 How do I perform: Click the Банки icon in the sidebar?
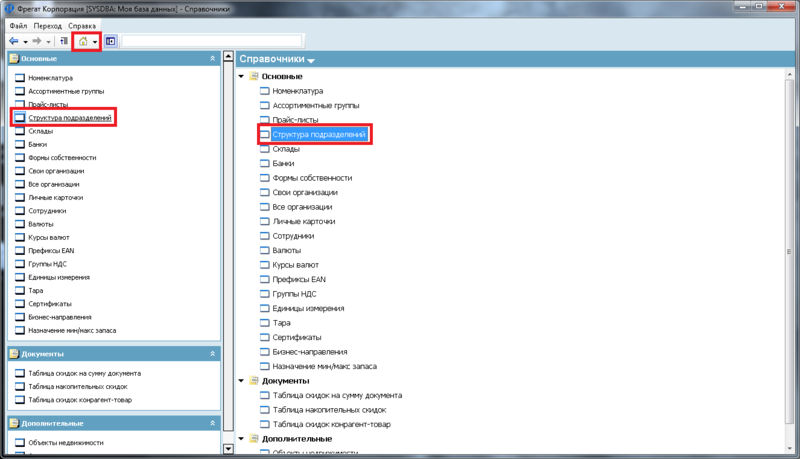click(20, 144)
